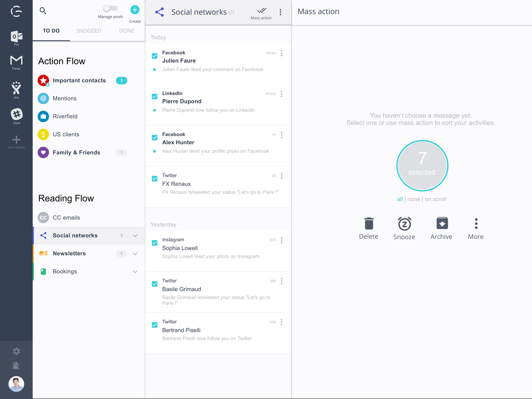Click the Snooze alarm icon
The image size is (532, 399).
pos(404,224)
